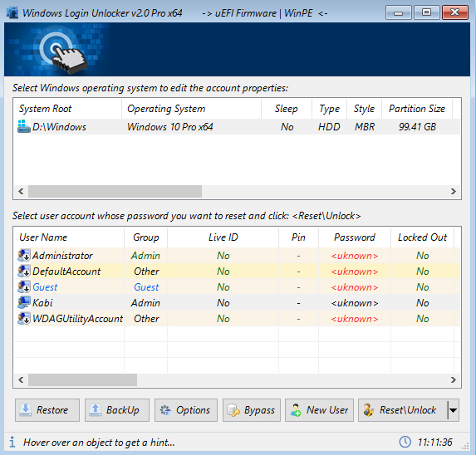Select the DefaultAccount user name

[x=66, y=272]
